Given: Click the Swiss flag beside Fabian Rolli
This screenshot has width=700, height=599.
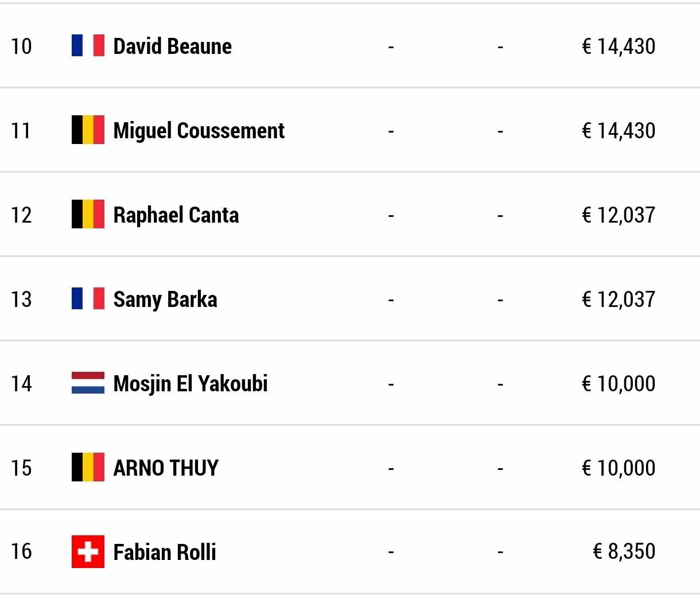Looking at the screenshot, I should 88,551.
